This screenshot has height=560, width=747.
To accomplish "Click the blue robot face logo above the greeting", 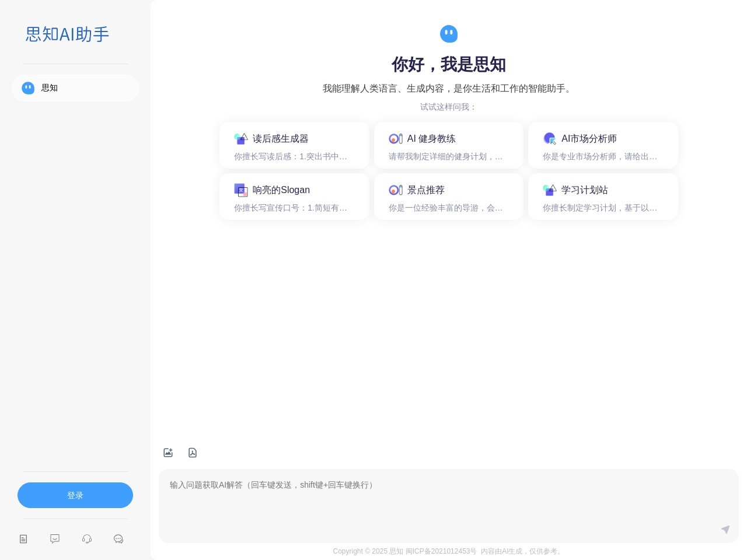I will pyautogui.click(x=449, y=34).
